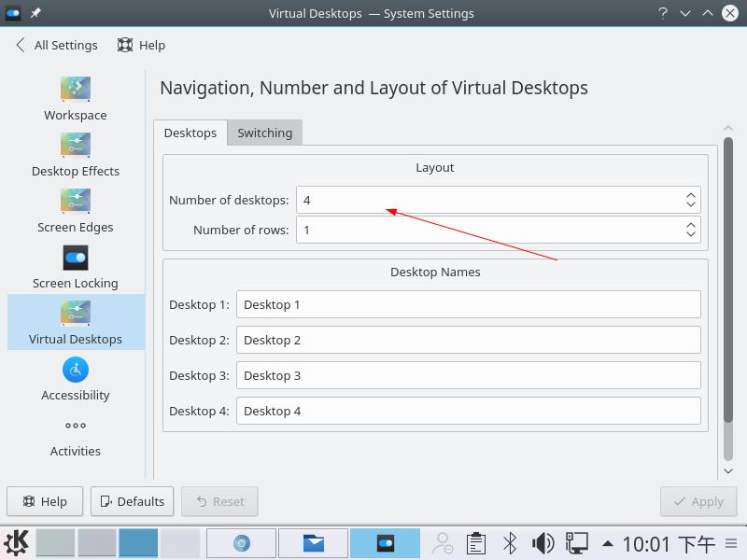
Task: Increase the number of desktops
Action: click(691, 195)
